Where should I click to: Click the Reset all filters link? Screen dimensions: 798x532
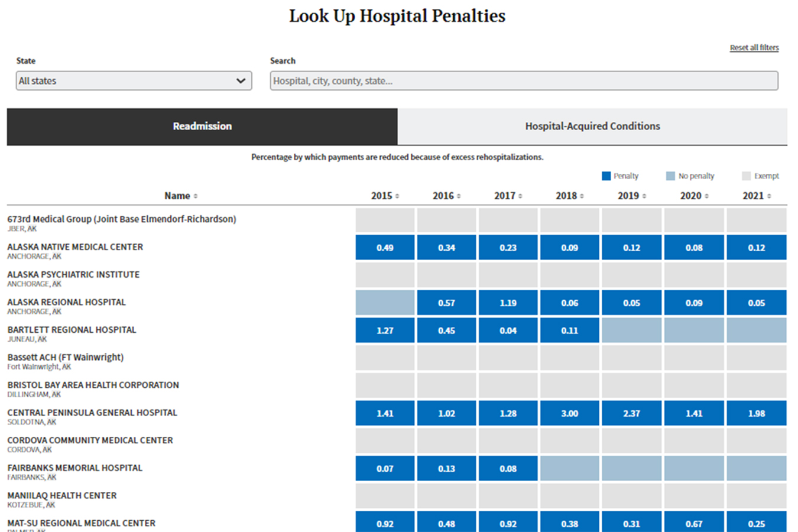click(x=754, y=48)
